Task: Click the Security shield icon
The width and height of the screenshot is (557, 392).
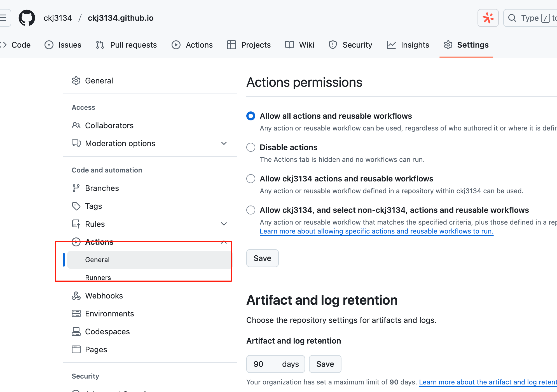Action: [333, 45]
